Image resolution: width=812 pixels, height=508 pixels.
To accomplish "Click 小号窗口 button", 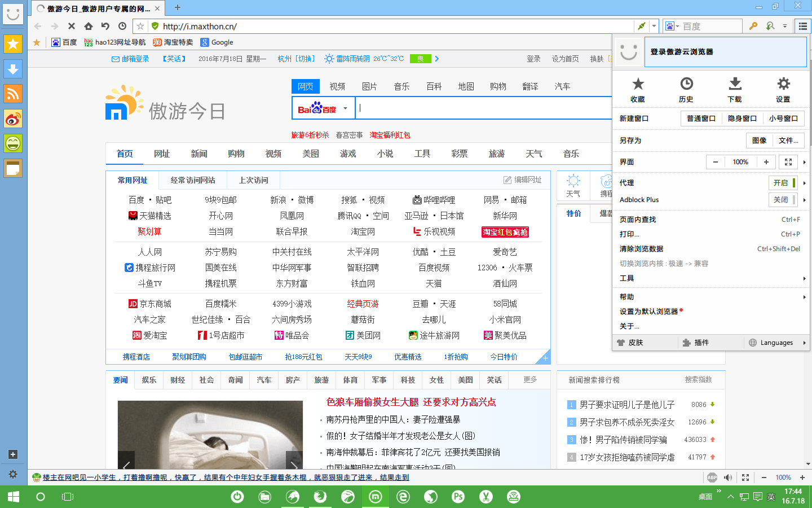I will click(783, 119).
